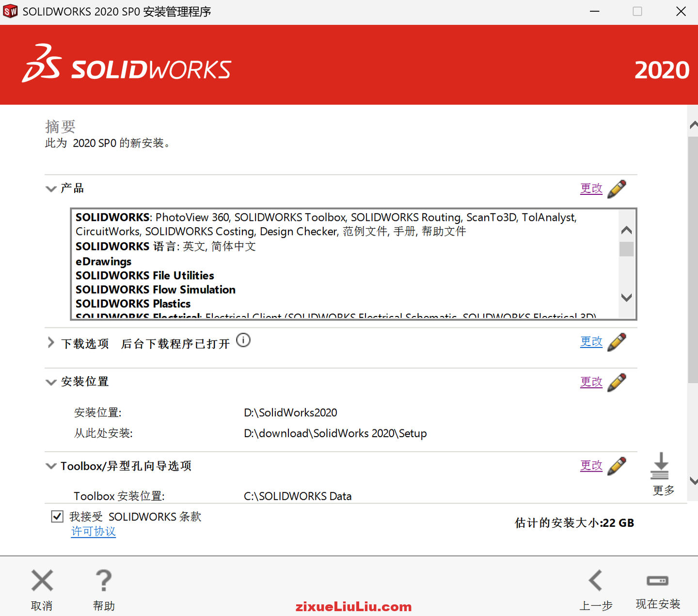The height and width of the screenshot is (616, 698).
Task: Click the pencil icon to edit 产品 selection
Action: [617, 189]
